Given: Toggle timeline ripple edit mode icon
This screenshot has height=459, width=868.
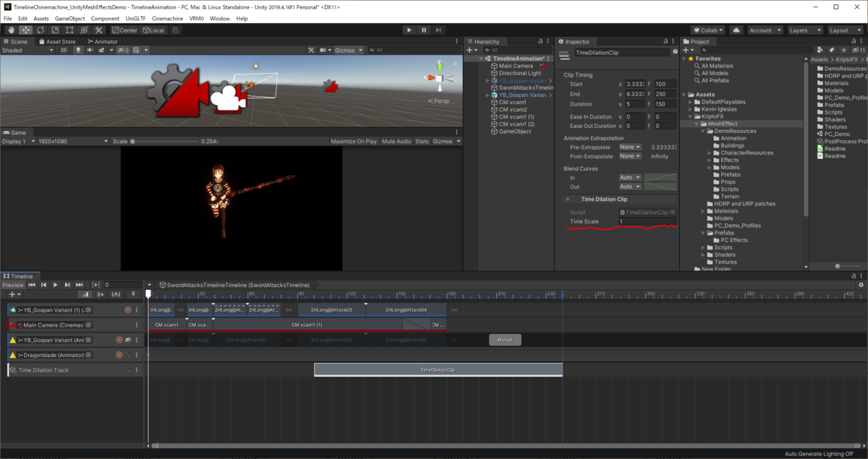Looking at the screenshot, I should [100, 294].
